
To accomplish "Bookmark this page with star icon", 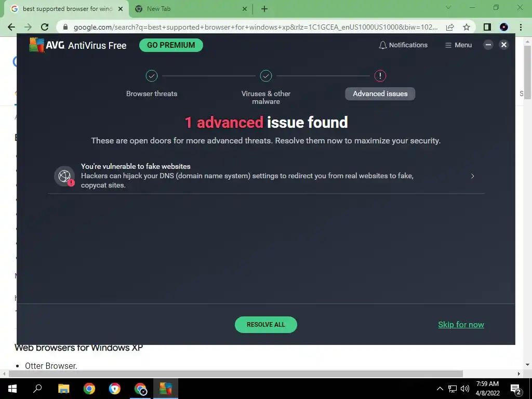I will tap(467, 27).
